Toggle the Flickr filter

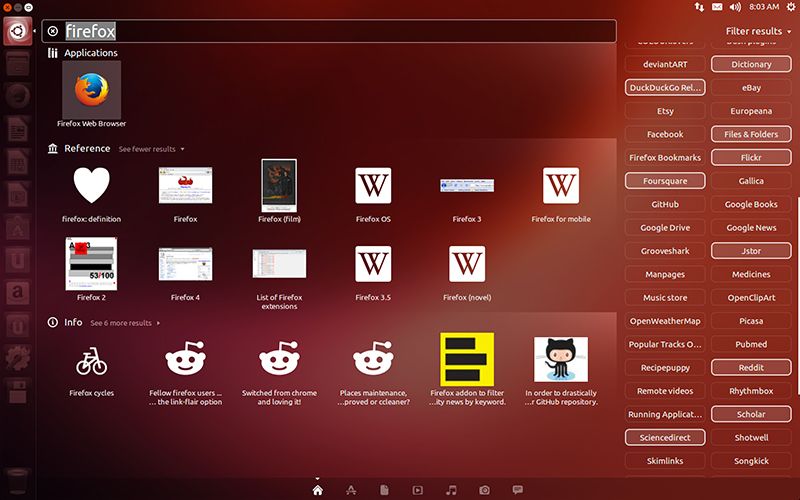(751, 158)
